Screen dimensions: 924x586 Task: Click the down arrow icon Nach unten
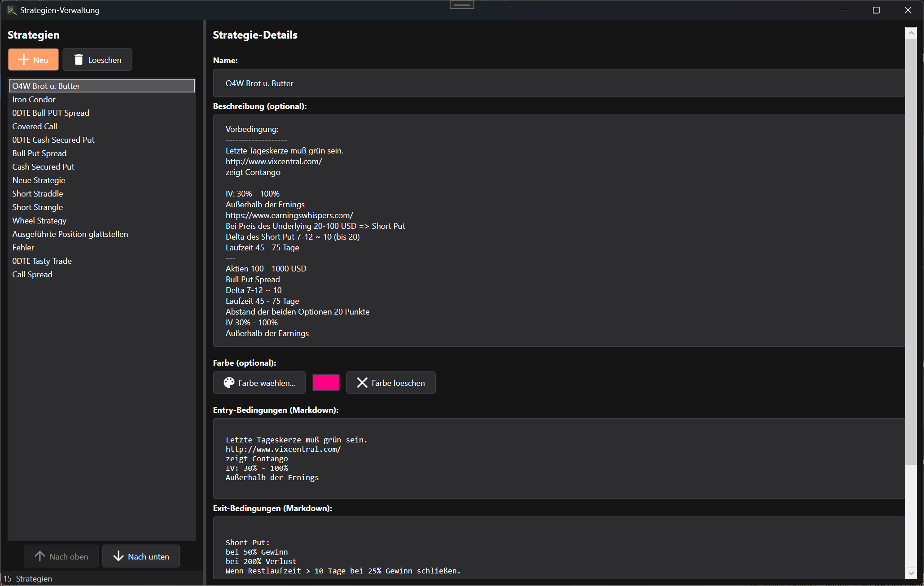(118, 556)
